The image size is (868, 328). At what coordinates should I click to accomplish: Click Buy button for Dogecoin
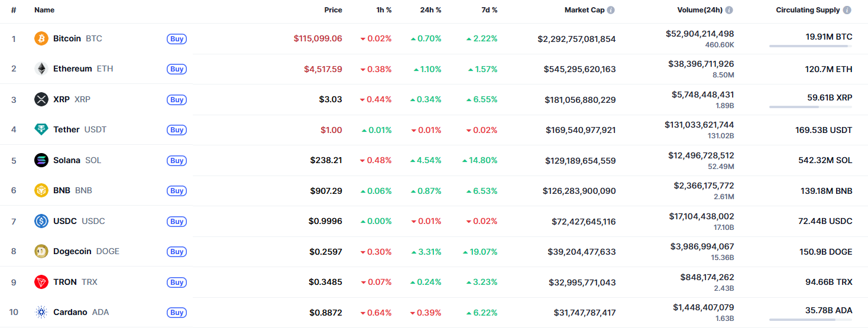pyautogui.click(x=177, y=252)
